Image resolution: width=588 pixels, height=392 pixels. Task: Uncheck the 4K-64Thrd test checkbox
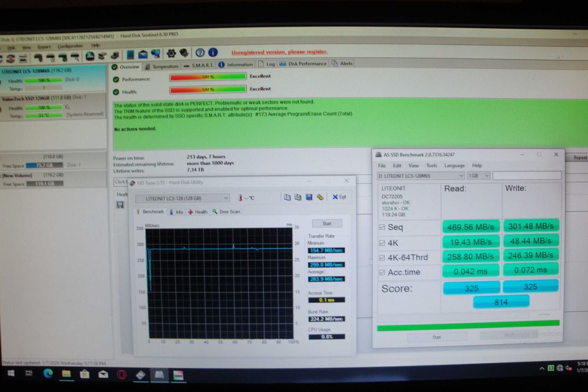[x=382, y=257]
